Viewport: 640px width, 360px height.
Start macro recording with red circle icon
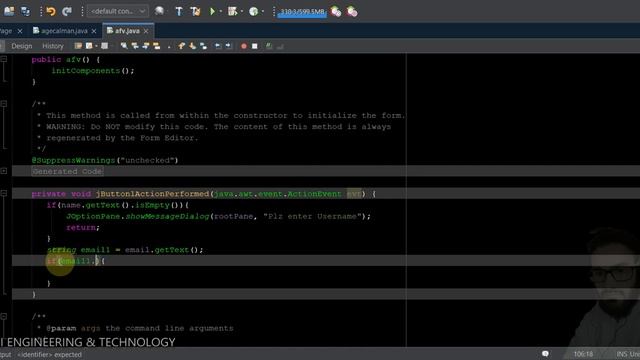coord(244,46)
